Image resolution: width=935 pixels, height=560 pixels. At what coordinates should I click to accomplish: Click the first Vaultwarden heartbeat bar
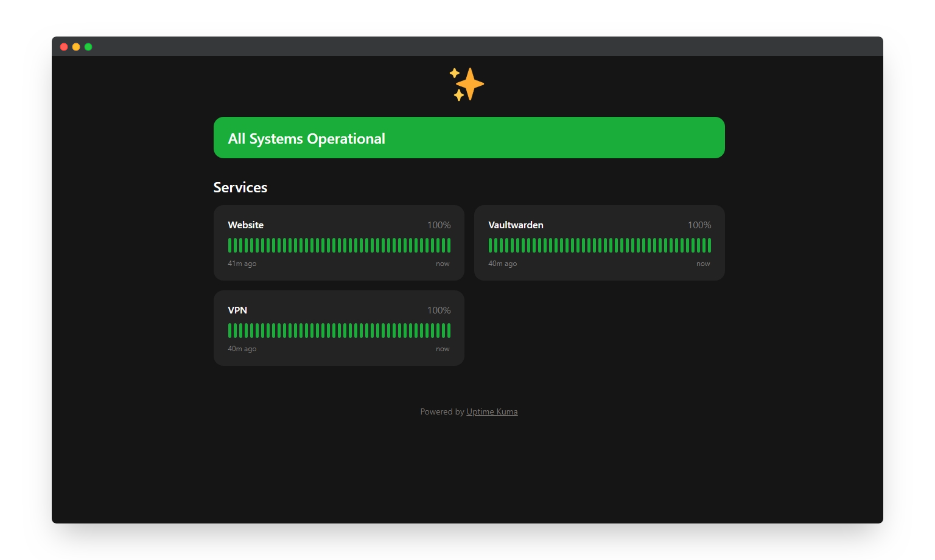pyautogui.click(x=491, y=245)
